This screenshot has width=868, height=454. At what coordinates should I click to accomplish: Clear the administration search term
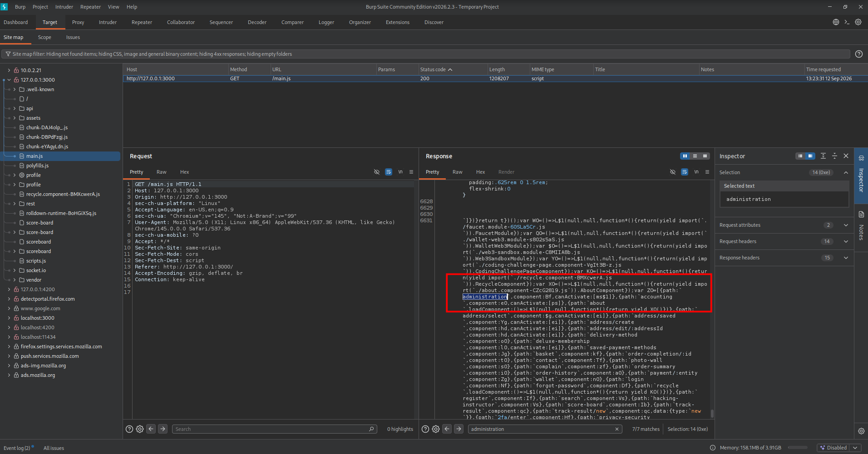617,429
